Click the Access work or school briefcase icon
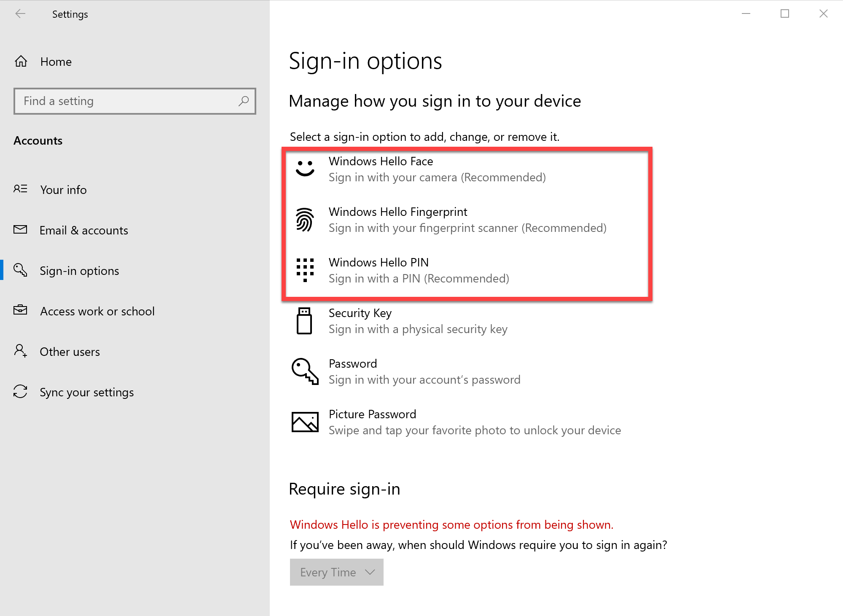 (20, 311)
